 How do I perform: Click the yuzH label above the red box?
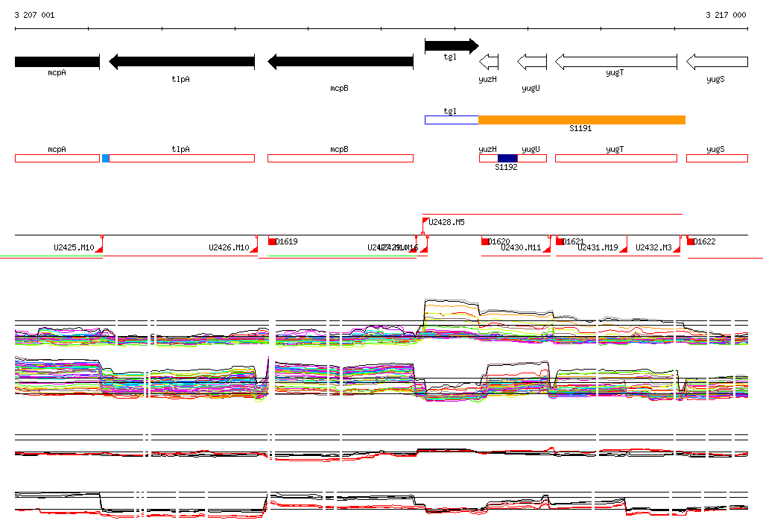click(487, 150)
